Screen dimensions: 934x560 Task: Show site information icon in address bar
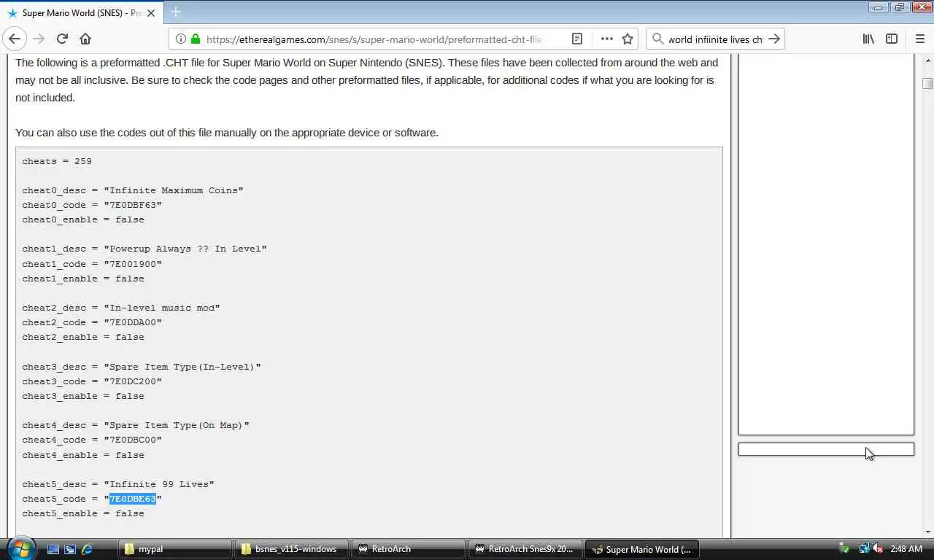click(180, 39)
